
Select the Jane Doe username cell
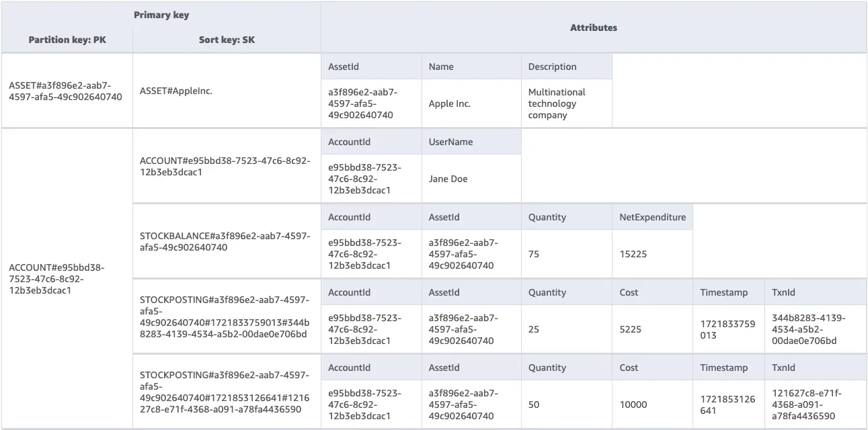[x=448, y=179]
